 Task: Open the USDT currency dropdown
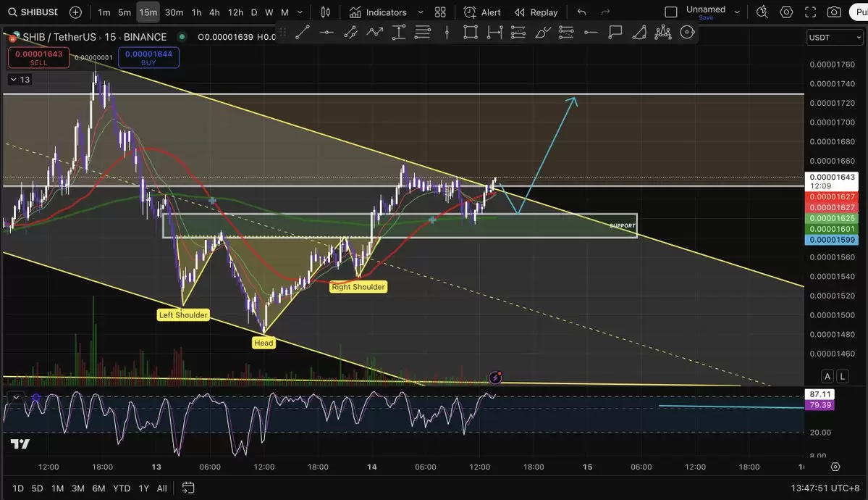point(835,37)
